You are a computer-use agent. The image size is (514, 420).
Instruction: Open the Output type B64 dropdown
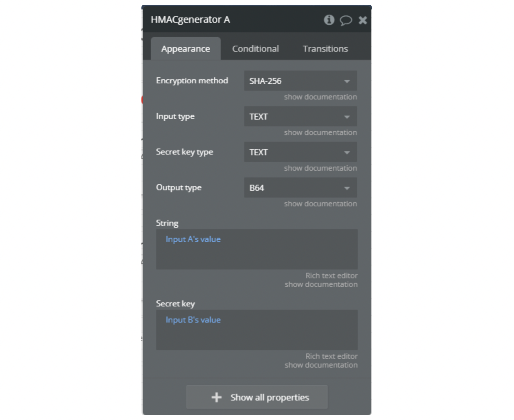(300, 188)
